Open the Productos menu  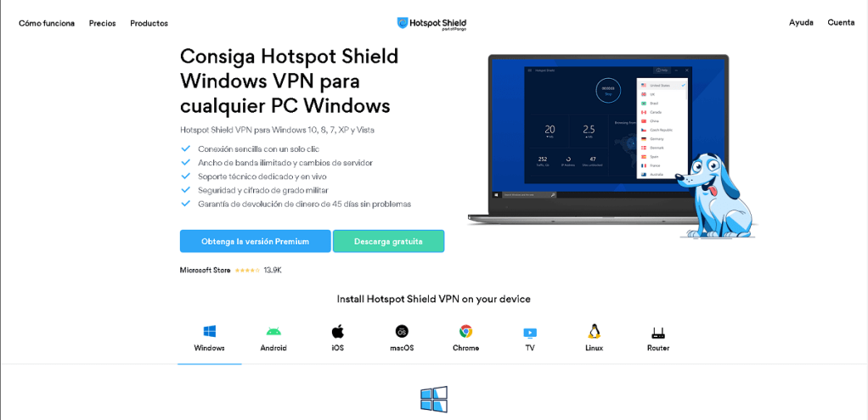pyautogui.click(x=149, y=23)
